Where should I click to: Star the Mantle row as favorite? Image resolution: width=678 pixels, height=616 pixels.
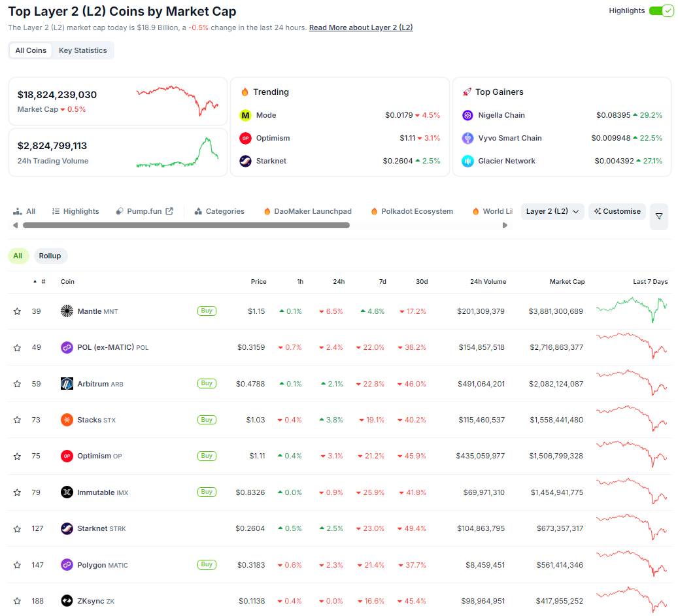pyautogui.click(x=17, y=311)
